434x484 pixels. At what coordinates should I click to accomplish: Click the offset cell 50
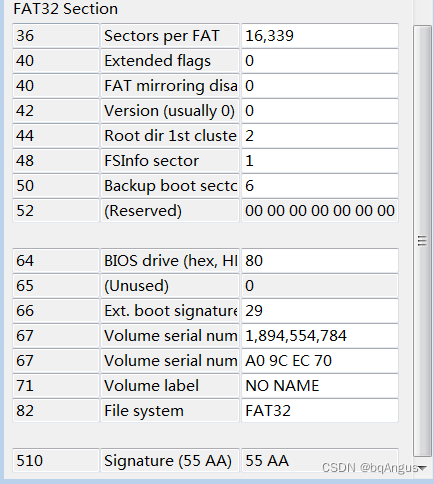click(x=56, y=186)
